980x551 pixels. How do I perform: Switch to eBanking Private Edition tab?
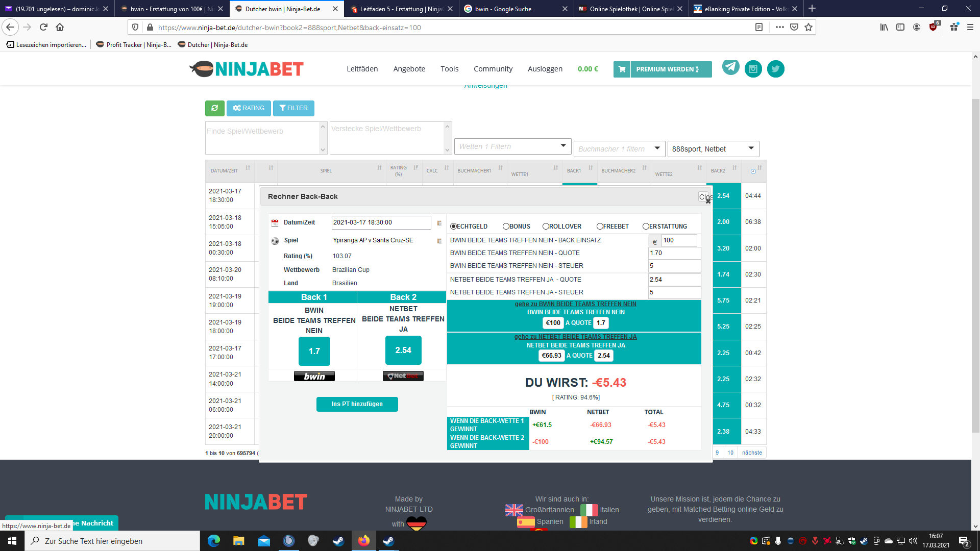point(745,9)
